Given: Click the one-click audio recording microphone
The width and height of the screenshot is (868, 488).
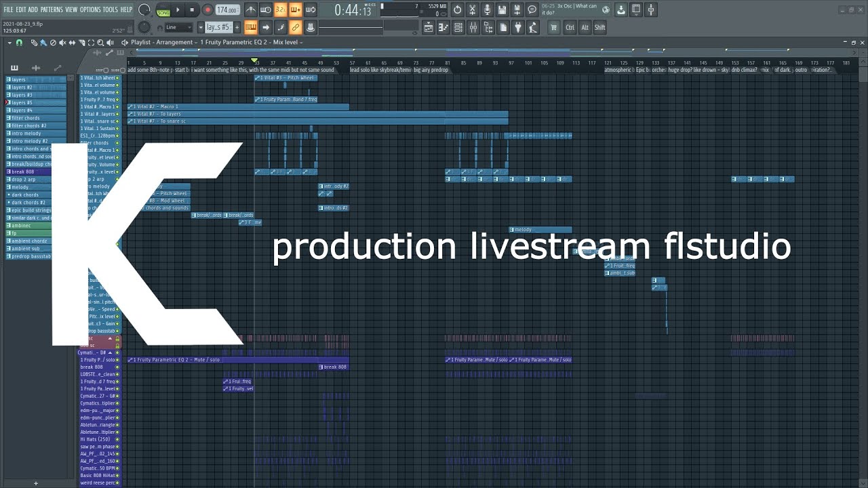Looking at the screenshot, I should (x=487, y=9).
